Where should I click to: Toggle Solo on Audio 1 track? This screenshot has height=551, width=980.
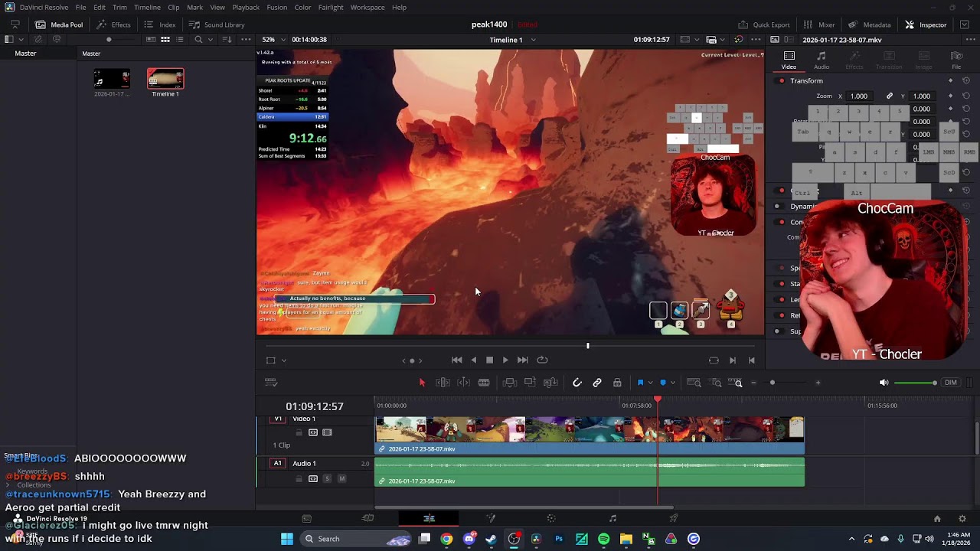tap(327, 479)
